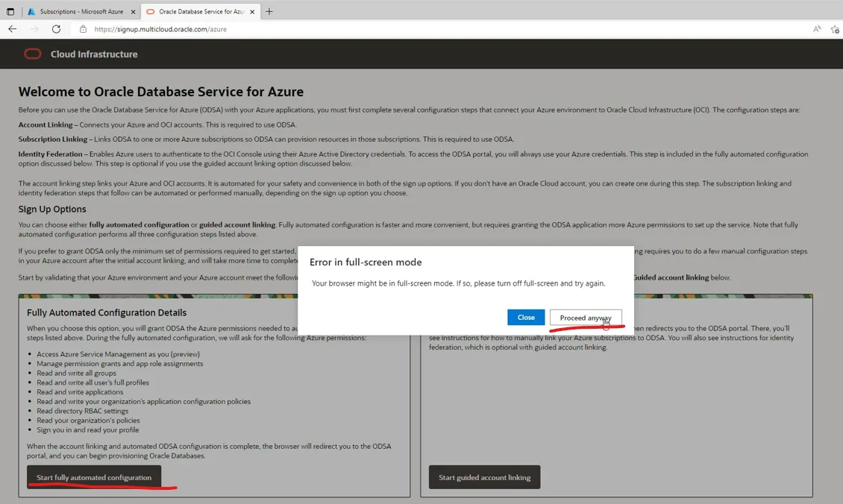Viewport: 843px width, 504px height.
Task: Click the Oracle logo in header
Action: [32, 54]
